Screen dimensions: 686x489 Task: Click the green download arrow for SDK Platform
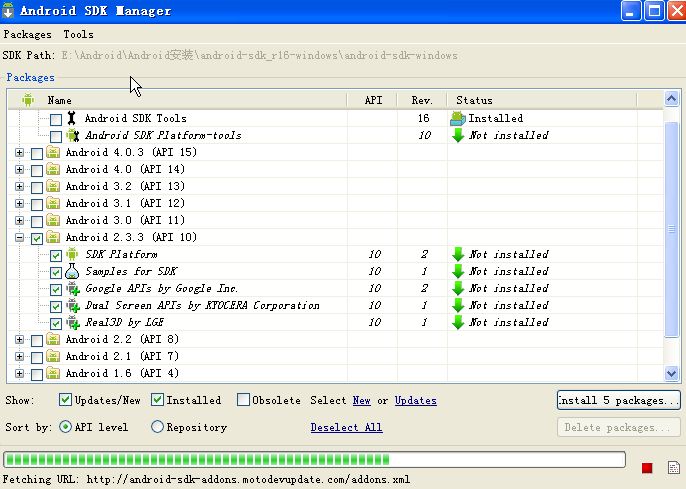point(458,254)
